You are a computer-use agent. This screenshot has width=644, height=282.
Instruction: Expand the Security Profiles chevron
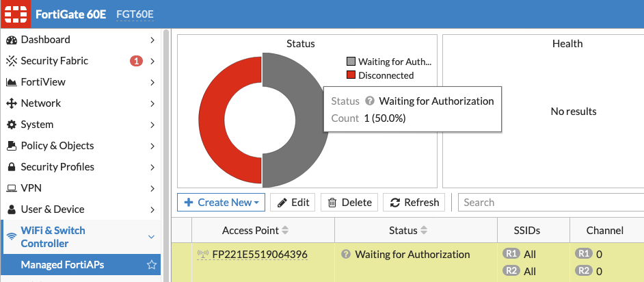click(152, 167)
